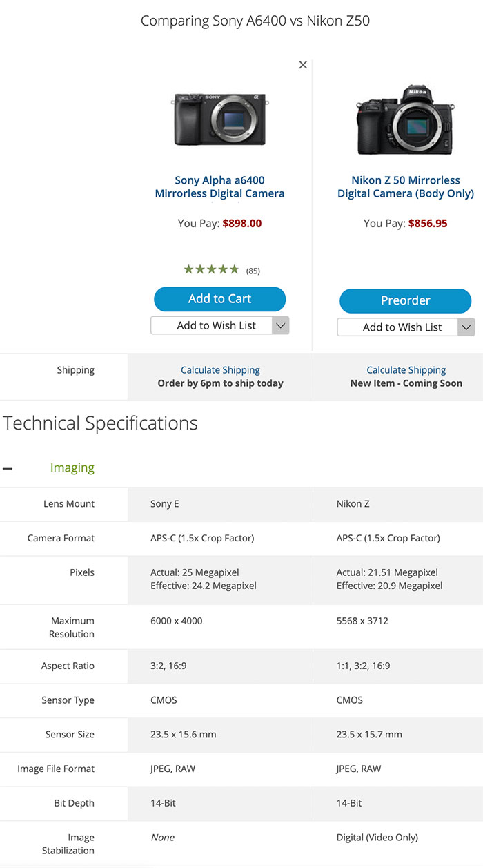The height and width of the screenshot is (868, 483).
Task: Open the Nikon Z 50 Mirrorless Digital Camera link
Action: pos(406,187)
